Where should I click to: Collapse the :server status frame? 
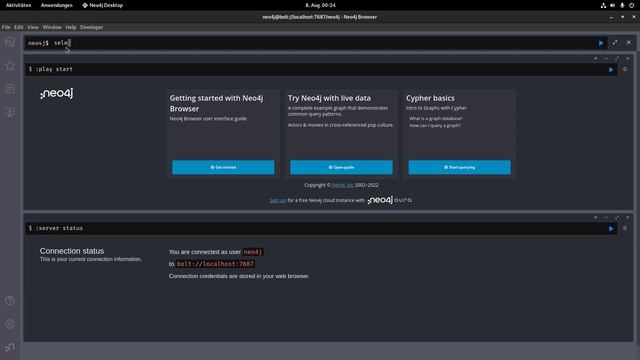[x=606, y=218]
